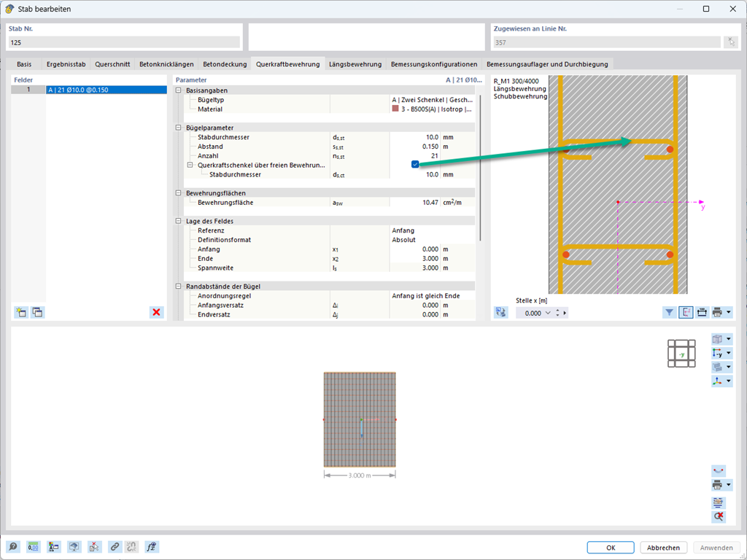Viewport: 747px width, 560px height.
Task: Click the solid render mode icon
Action: click(718, 367)
